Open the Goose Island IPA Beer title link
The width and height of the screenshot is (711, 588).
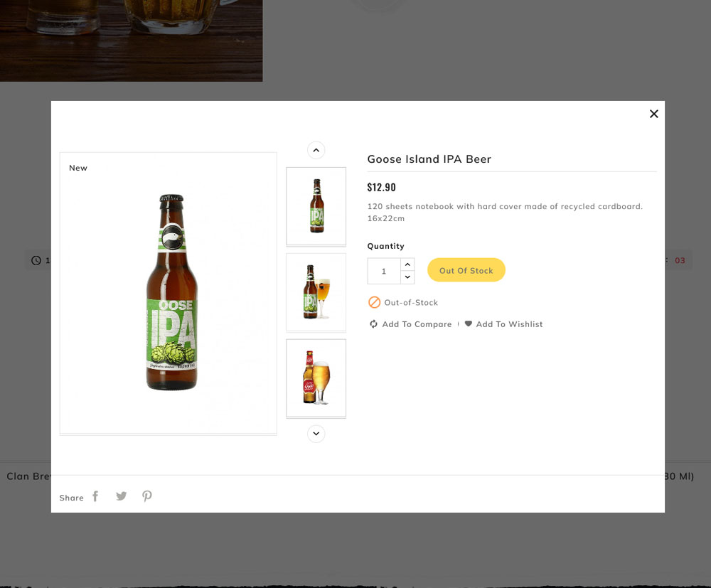point(429,159)
